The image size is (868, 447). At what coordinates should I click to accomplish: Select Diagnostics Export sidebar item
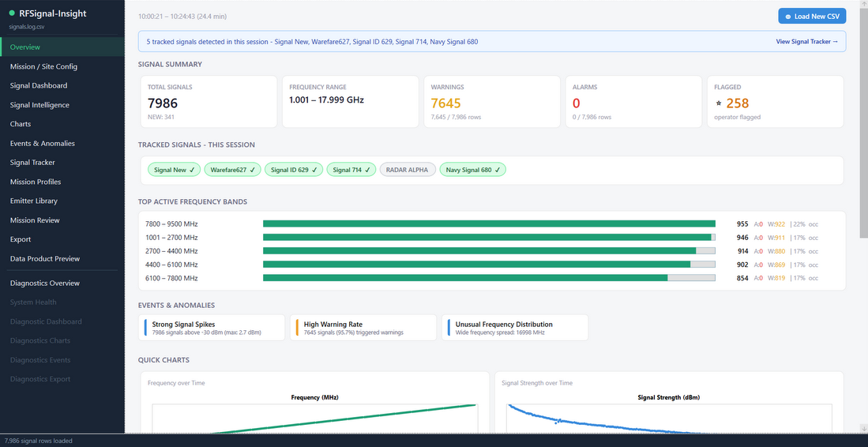click(62, 379)
